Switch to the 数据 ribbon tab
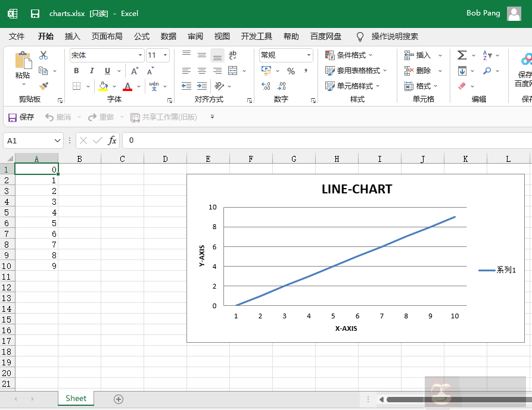532x410 pixels. 169,36
